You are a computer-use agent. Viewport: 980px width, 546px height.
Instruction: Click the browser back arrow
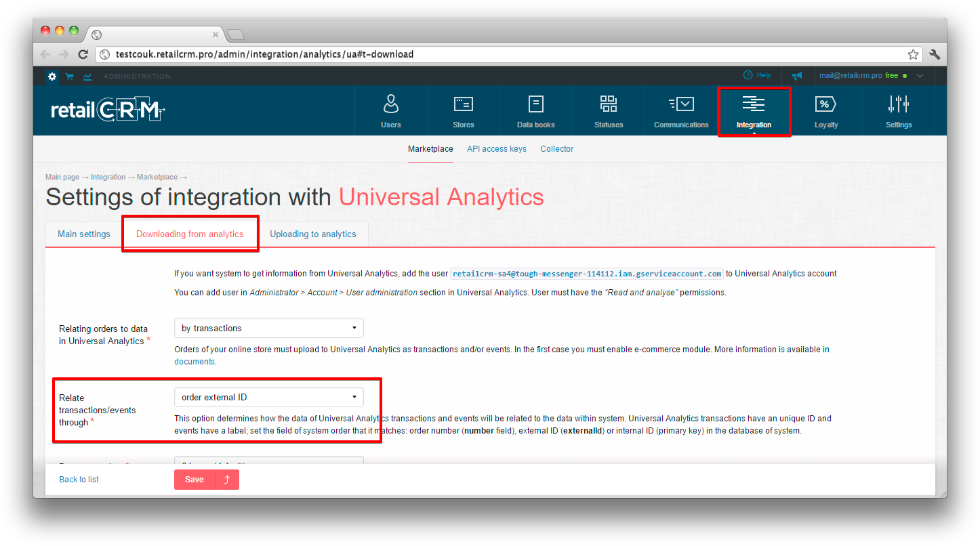tap(45, 54)
